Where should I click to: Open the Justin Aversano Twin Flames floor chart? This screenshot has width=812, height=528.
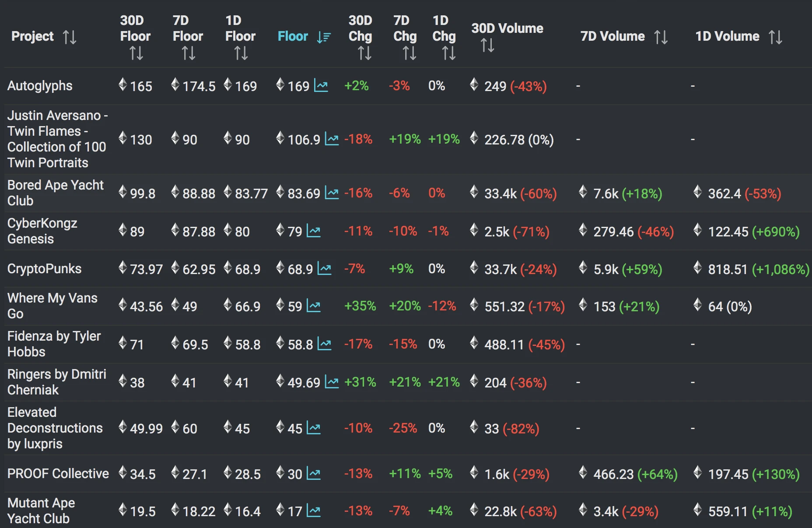pos(332,140)
